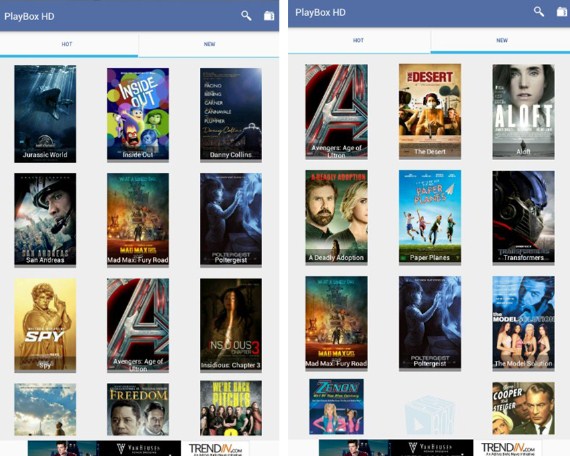Image resolution: width=570 pixels, height=456 pixels.
Task: Select NEW tab in right screen
Action: click(x=501, y=40)
